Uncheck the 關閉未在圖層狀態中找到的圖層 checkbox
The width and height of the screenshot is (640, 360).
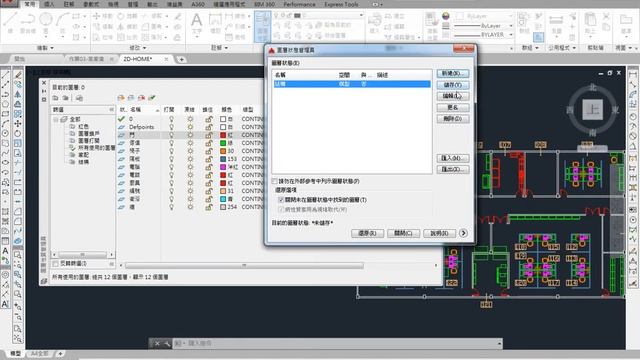pyautogui.click(x=281, y=200)
